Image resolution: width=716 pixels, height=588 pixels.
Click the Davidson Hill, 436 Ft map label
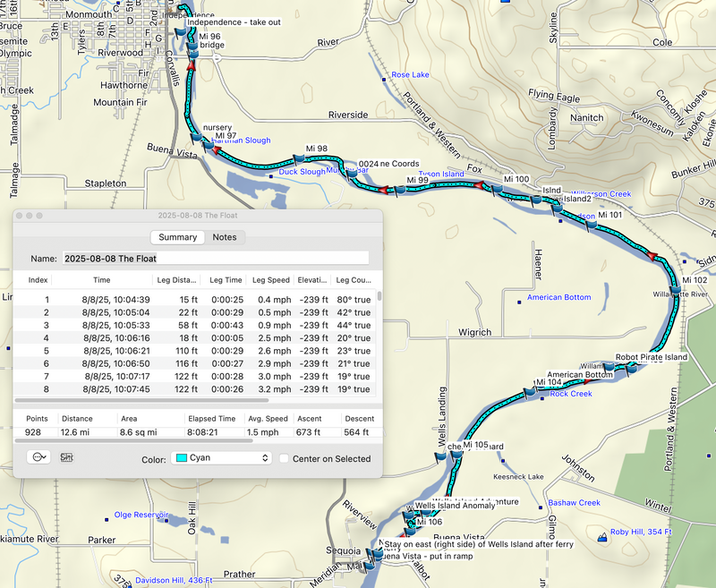click(174, 580)
